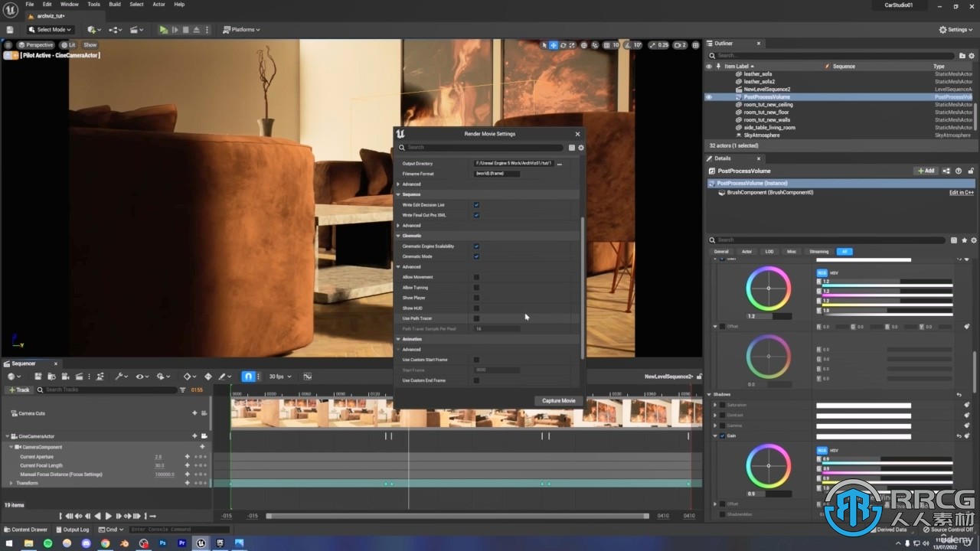Viewport: 980px width, 551px height.
Task: Click Outliner create folder icon
Action: [962, 56]
